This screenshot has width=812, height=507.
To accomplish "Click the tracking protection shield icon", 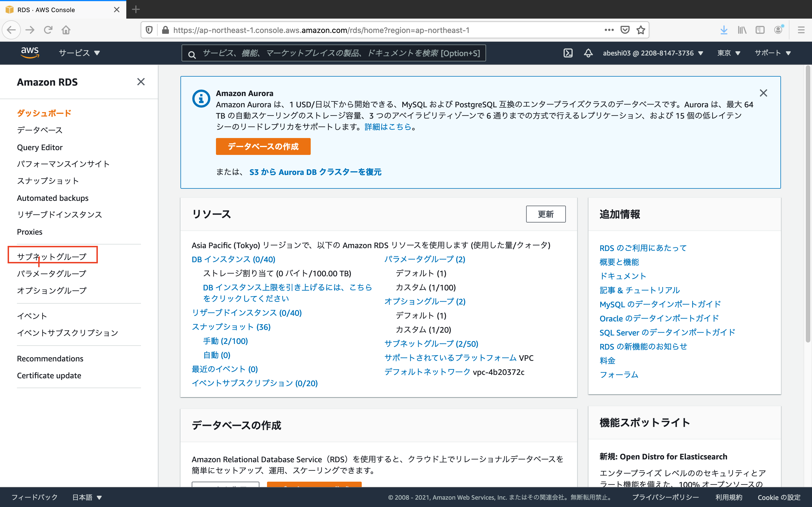I will (x=149, y=30).
